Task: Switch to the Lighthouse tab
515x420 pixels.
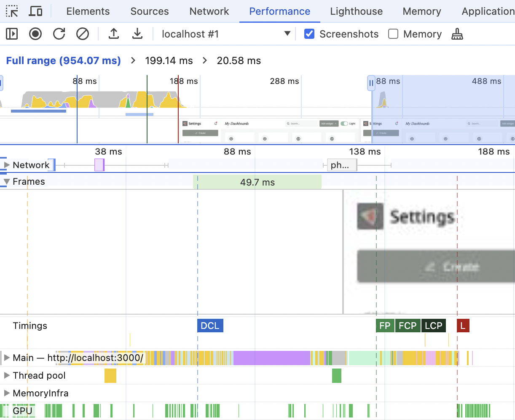Action: (356, 11)
